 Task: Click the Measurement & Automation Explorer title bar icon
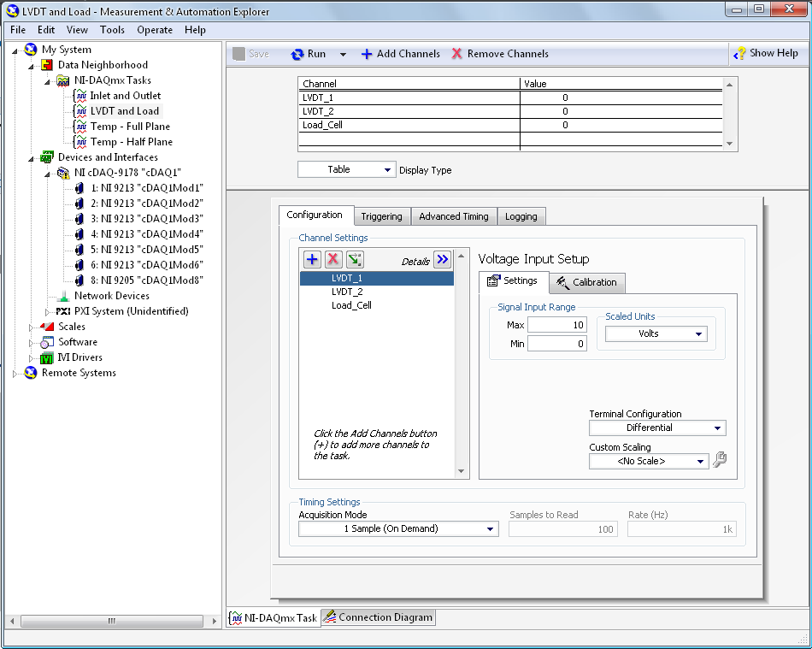pos(13,11)
